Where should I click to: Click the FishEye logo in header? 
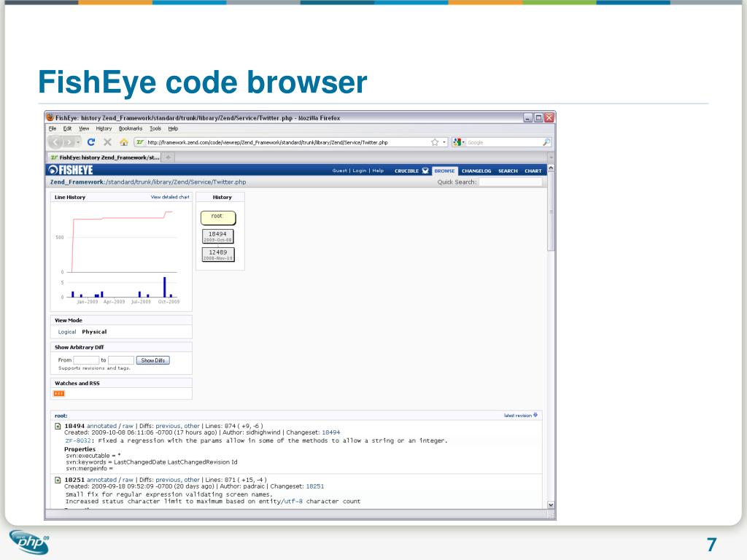point(71,170)
